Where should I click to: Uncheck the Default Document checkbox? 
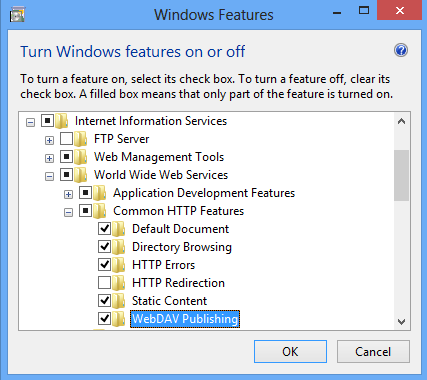(x=104, y=228)
